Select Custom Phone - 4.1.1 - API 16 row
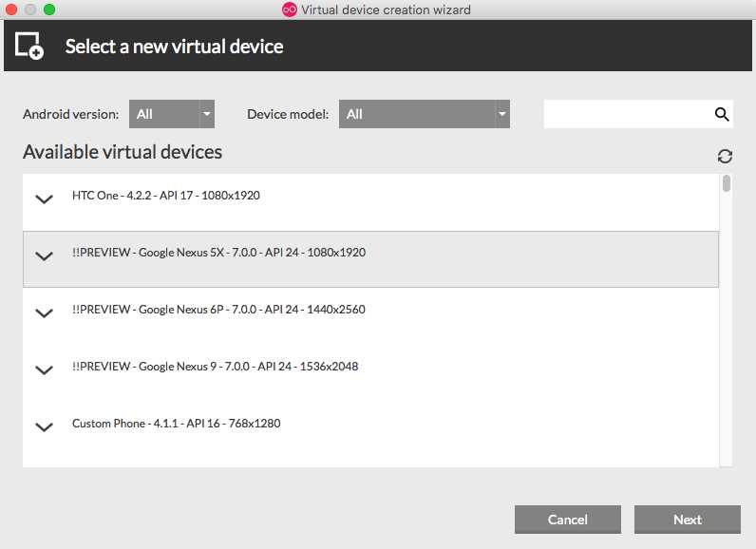 (370, 430)
